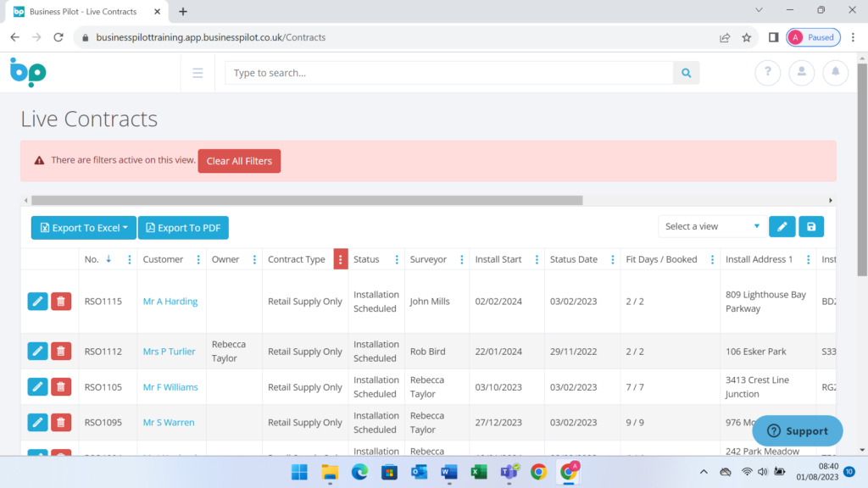Image resolution: width=868 pixels, height=488 pixels.
Task: Open the user profile icon
Action: click(801, 73)
